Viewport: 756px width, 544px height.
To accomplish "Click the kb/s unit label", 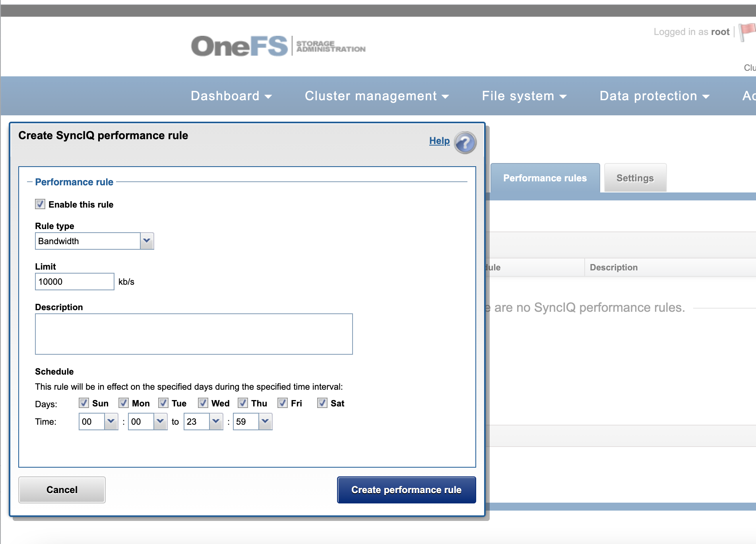I will click(x=126, y=282).
